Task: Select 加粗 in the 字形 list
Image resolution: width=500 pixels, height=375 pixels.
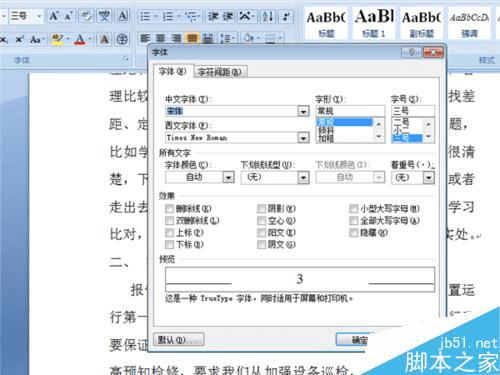Action: (326, 138)
